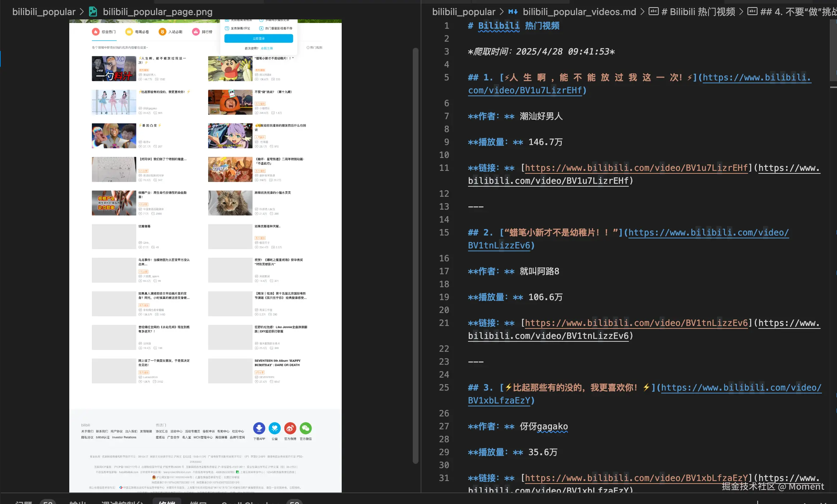Click the '麻麻说洗完澡的小猫水灵灵' video title
The image size is (837, 504).
click(x=273, y=193)
